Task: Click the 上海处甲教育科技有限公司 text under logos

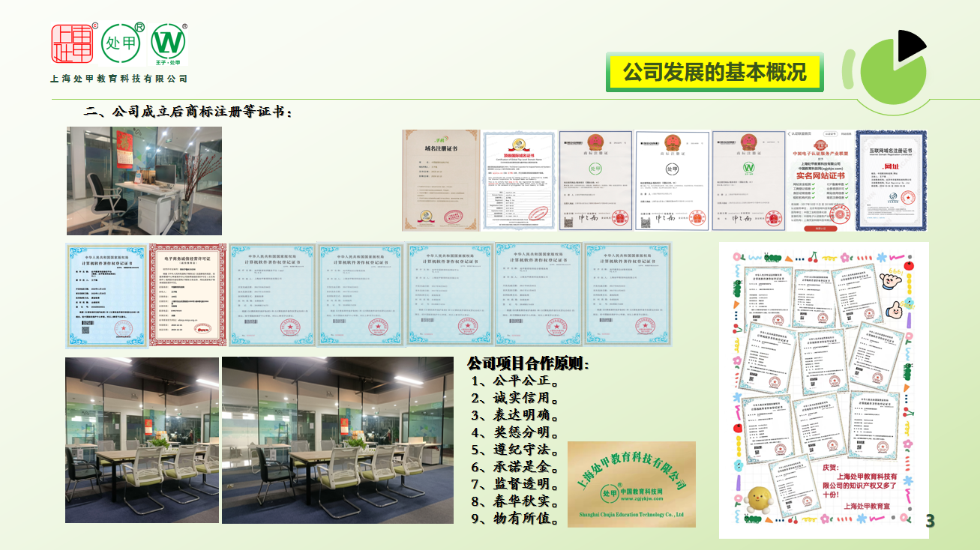Action: click(118, 79)
